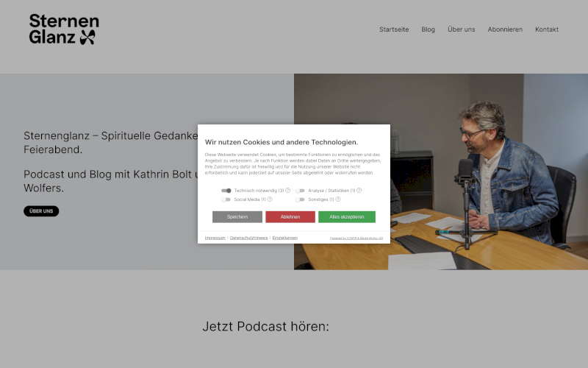Open the Über uns menu entry

[461, 29]
